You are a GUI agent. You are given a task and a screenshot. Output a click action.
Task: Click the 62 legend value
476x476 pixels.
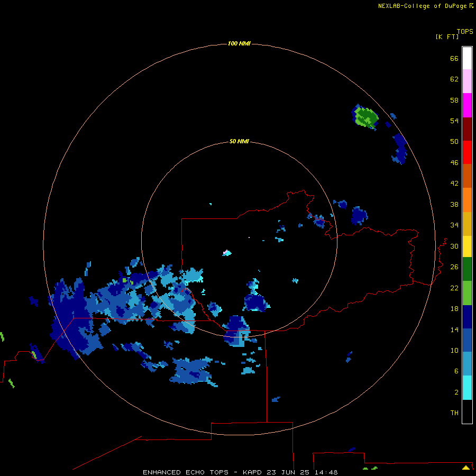pyautogui.click(x=454, y=79)
